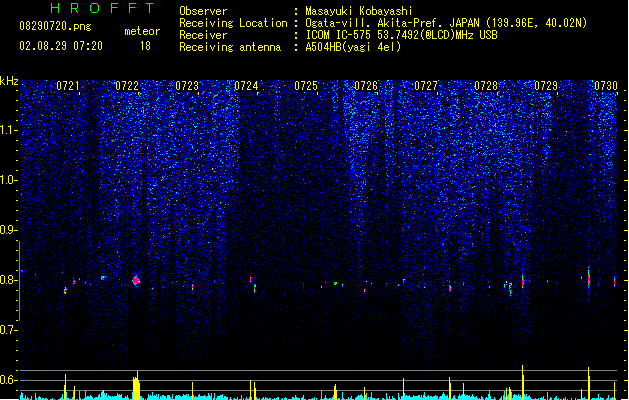Viewport: 629px width, 400px height.
Task: Click the date stamp 02.08.29 07:20
Action: tap(61, 46)
